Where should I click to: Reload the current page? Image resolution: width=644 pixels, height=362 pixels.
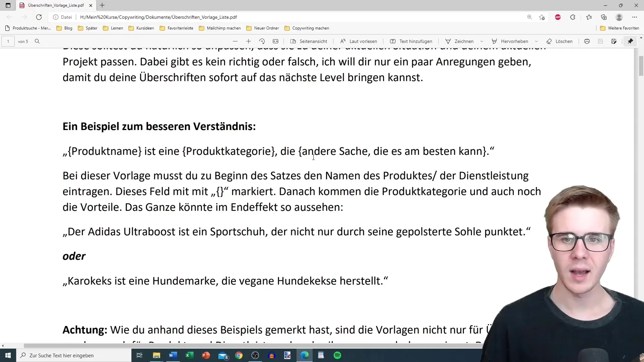[39, 17]
